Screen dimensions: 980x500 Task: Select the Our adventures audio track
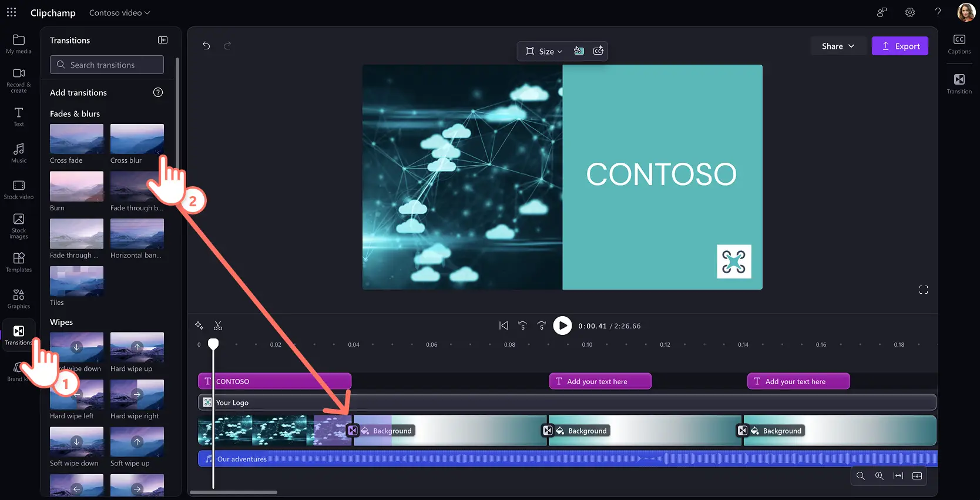pyautogui.click(x=568, y=459)
